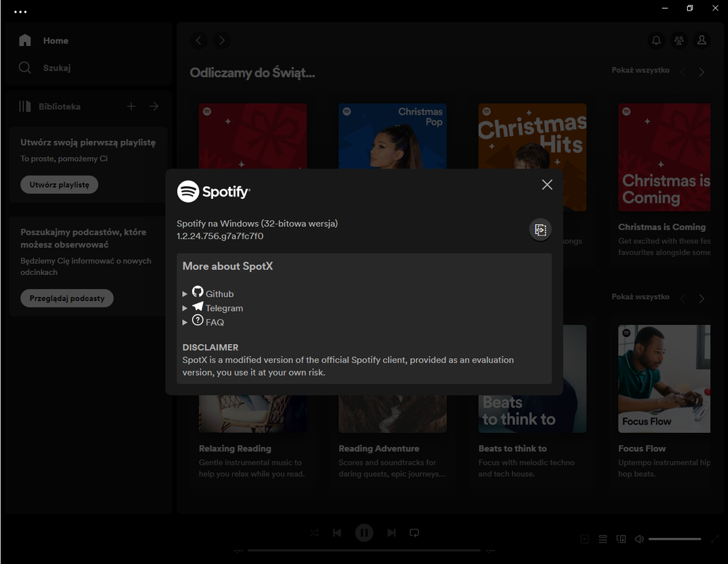Expand the Telegram disclosure triangle
The width and height of the screenshot is (728, 564).
[x=185, y=308]
